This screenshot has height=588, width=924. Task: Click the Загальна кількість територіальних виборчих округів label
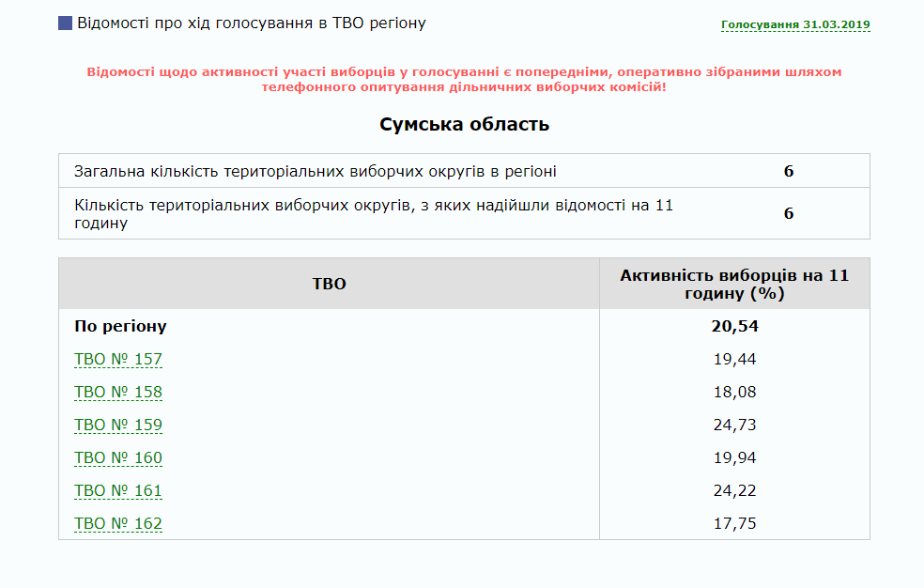(x=316, y=172)
